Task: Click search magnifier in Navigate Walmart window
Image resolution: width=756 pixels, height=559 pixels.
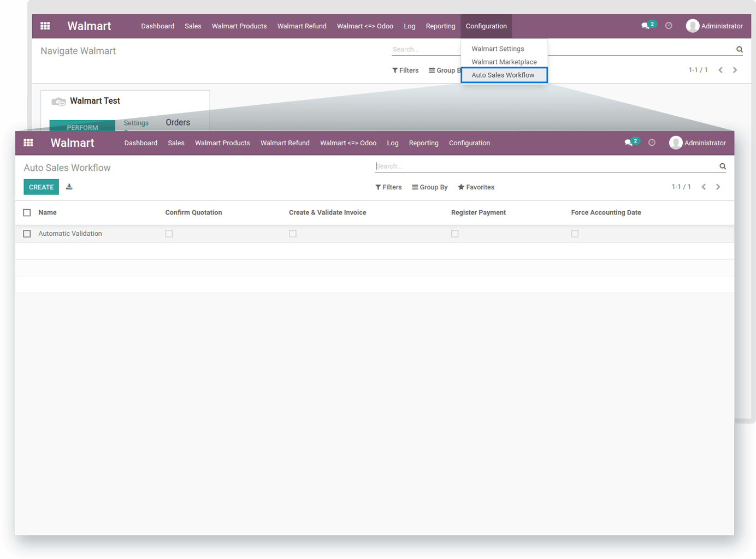Action: (740, 50)
